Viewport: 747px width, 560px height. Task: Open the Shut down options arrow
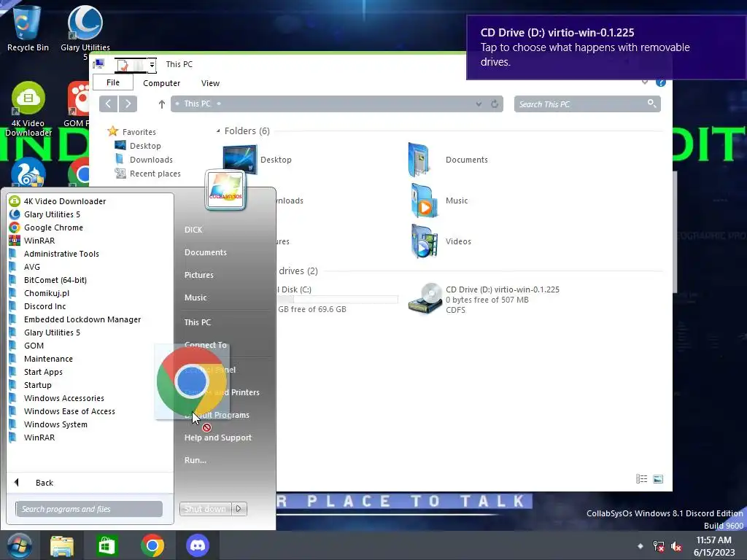pyautogui.click(x=239, y=508)
